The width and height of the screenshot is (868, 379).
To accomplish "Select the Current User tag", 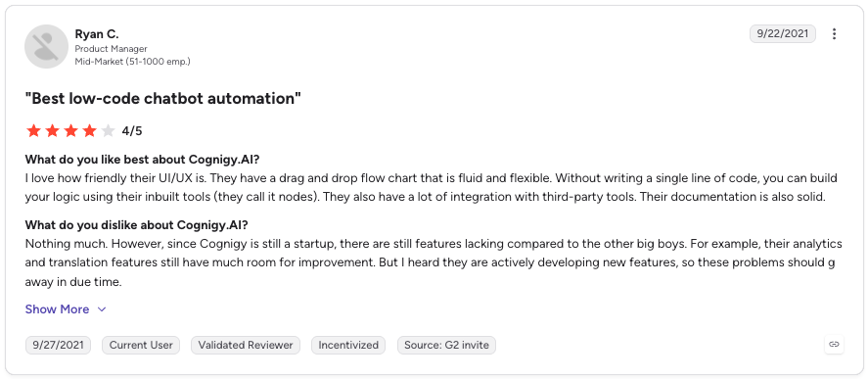I will click(x=141, y=345).
